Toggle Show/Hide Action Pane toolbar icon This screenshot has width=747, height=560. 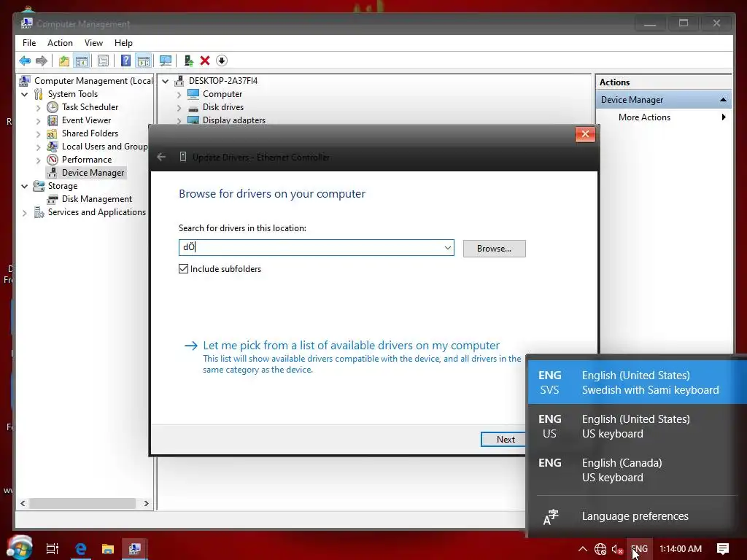coord(144,61)
